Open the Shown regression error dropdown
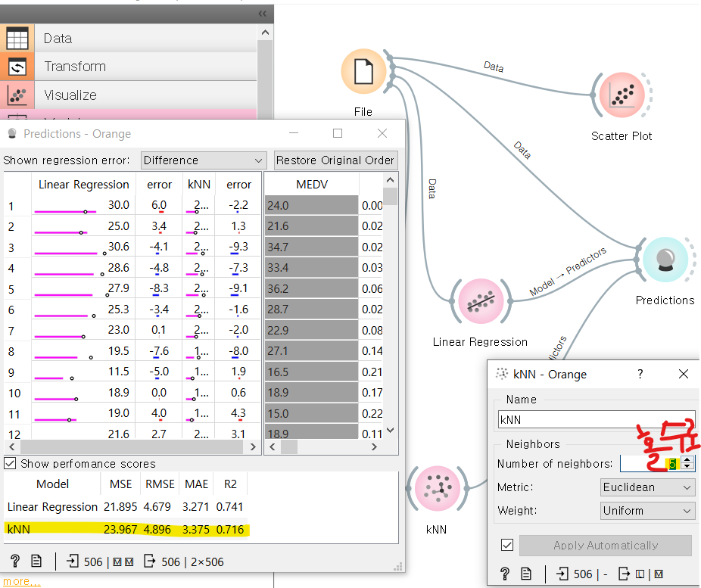The height and width of the screenshot is (588, 701). pos(204,160)
